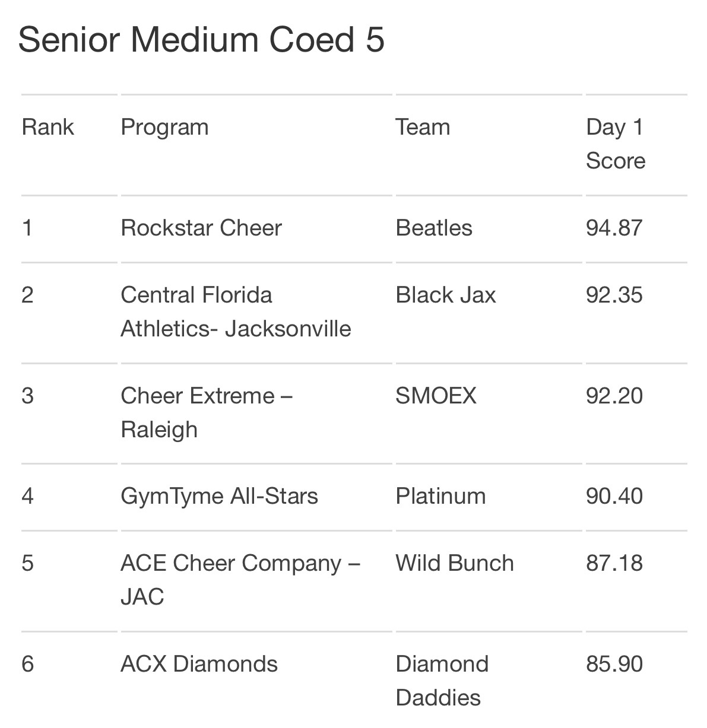Select the Black Jax team cell
Viewport: 707px width, 728px height.
pos(446,295)
